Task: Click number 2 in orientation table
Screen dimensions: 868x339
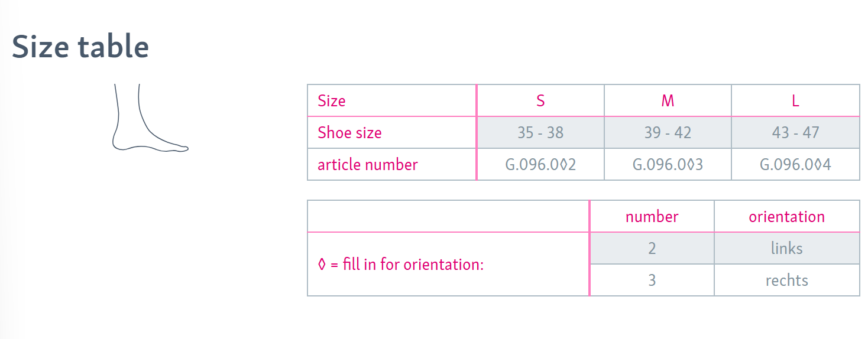Action: [652, 248]
